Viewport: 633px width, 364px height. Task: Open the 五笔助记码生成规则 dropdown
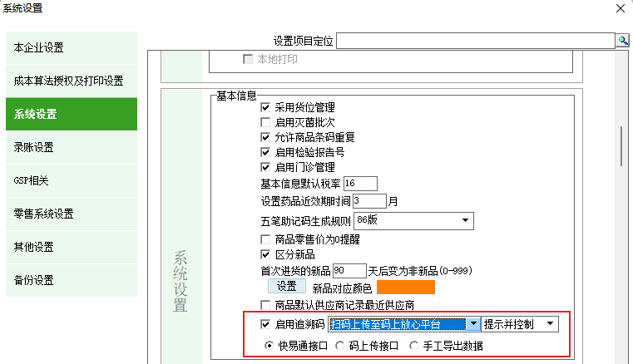[x=464, y=220]
